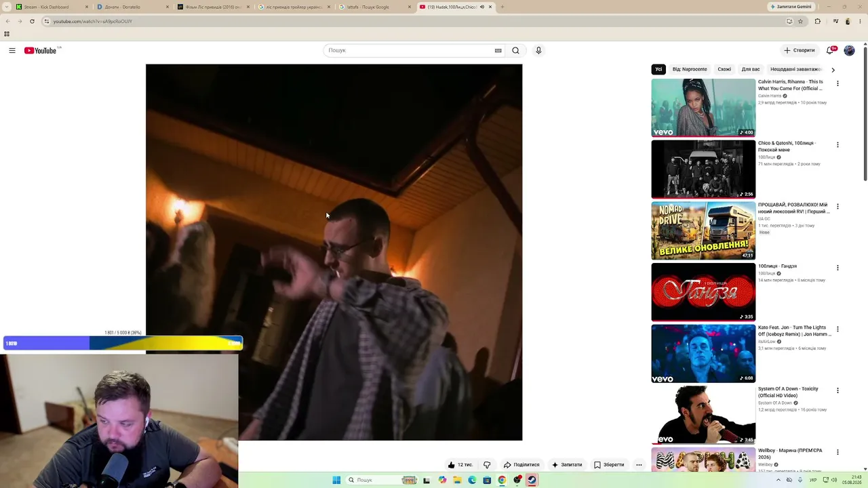Select the 'Для вас' filter chip

tap(751, 69)
